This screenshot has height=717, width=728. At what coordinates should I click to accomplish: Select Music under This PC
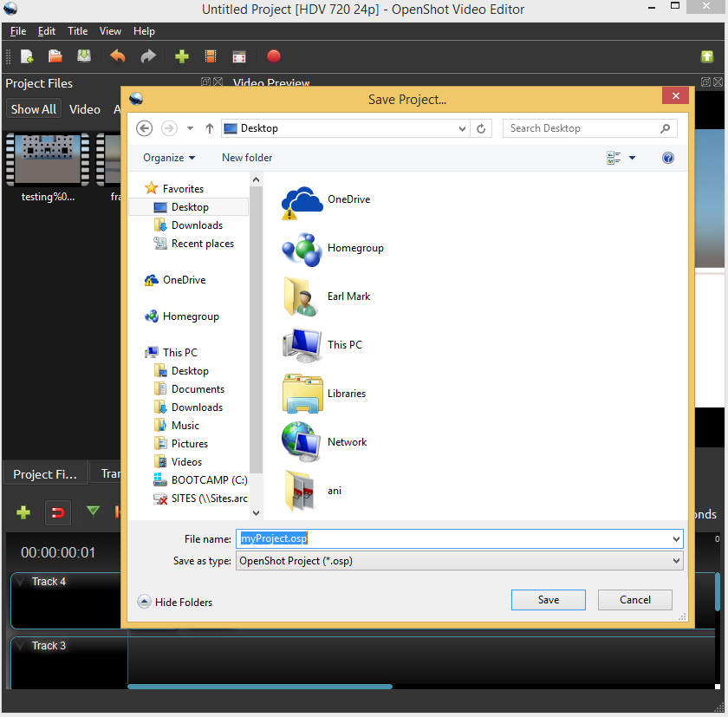coord(177,426)
